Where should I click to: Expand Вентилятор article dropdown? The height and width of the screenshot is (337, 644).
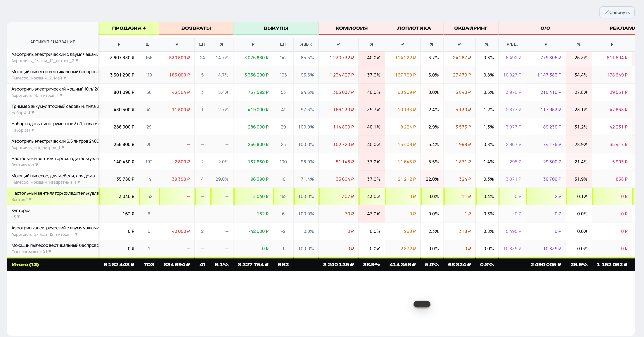[37, 165]
